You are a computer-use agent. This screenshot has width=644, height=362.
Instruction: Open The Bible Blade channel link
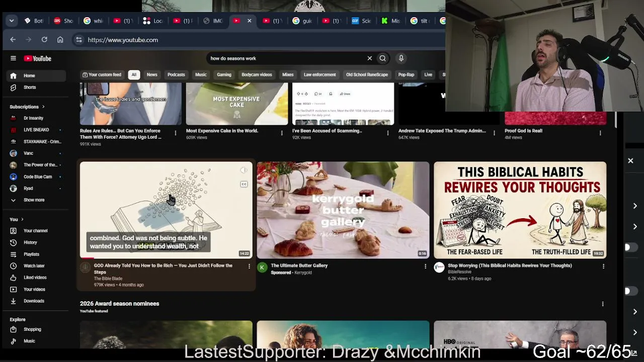click(108, 279)
